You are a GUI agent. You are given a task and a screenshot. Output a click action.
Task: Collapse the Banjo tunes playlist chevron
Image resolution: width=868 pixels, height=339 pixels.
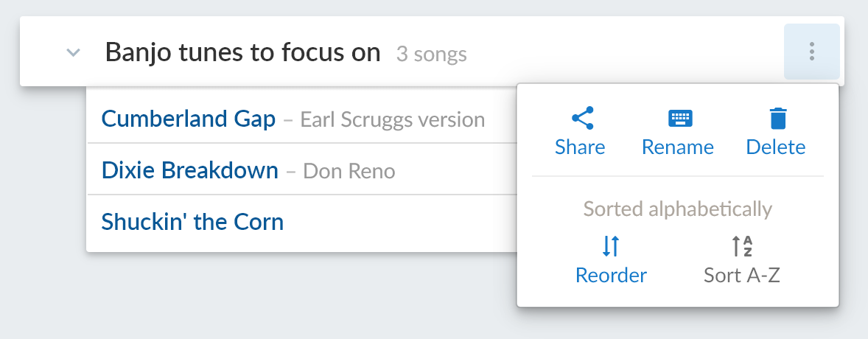point(73,52)
